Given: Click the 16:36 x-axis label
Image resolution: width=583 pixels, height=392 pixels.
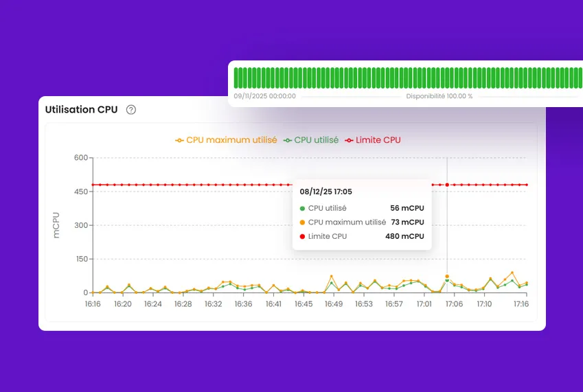Looking at the screenshot, I should [x=243, y=304].
